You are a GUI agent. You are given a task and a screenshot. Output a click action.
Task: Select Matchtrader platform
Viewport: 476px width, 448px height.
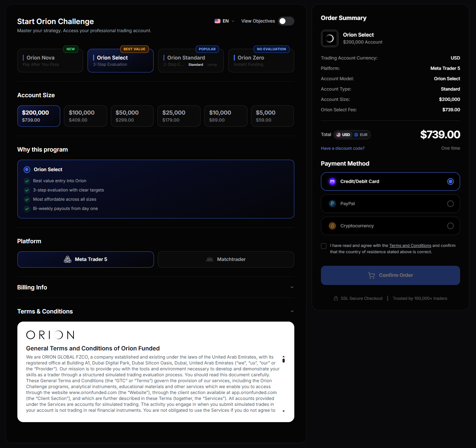pos(226,259)
